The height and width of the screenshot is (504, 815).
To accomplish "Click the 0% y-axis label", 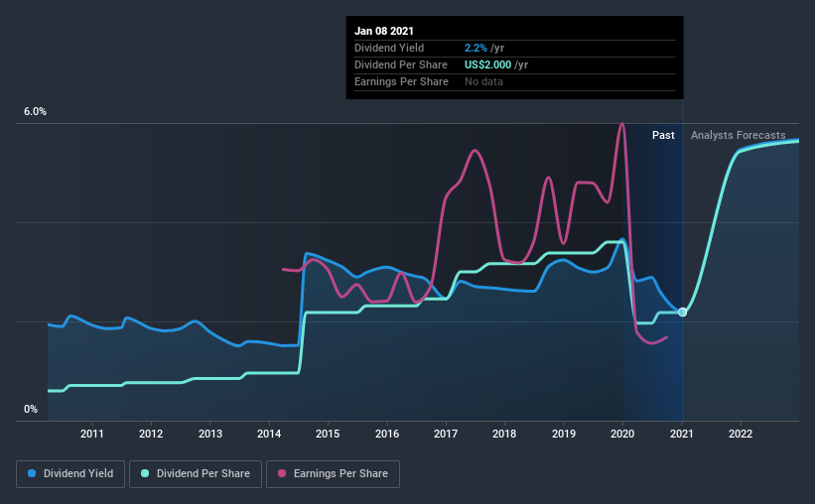I will coord(31,410).
